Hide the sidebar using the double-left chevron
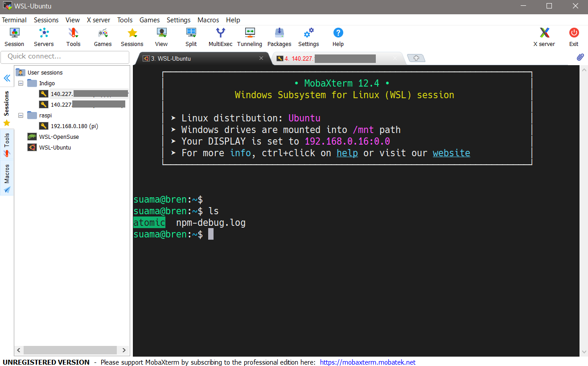This screenshot has width=588, height=366. coord(7,78)
